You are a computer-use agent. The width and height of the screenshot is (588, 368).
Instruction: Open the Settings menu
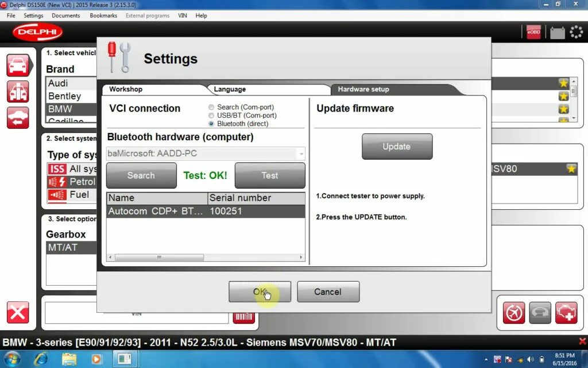33,16
